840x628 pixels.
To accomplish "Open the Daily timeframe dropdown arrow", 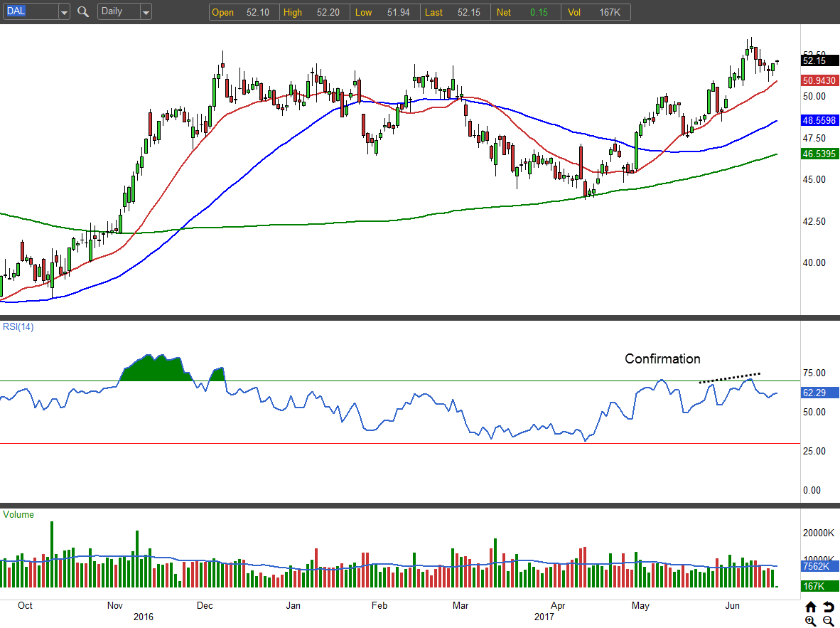I will pyautogui.click(x=146, y=12).
